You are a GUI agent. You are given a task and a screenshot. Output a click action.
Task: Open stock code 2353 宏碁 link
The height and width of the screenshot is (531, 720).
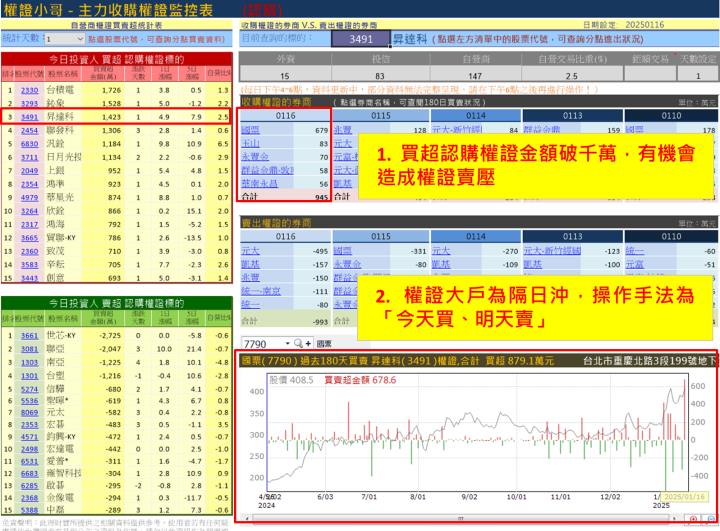click(x=29, y=424)
